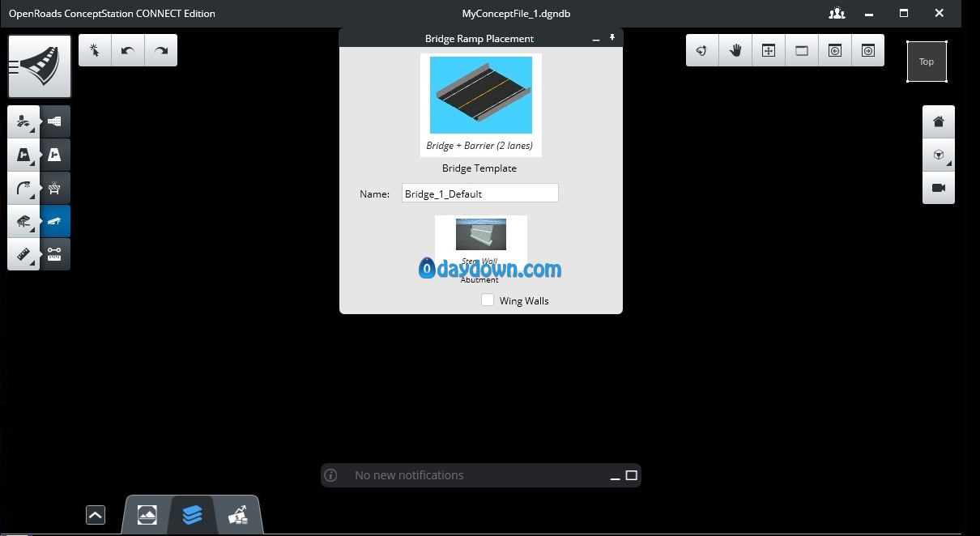Open the notifications info icon
980x536 pixels.
[330, 475]
